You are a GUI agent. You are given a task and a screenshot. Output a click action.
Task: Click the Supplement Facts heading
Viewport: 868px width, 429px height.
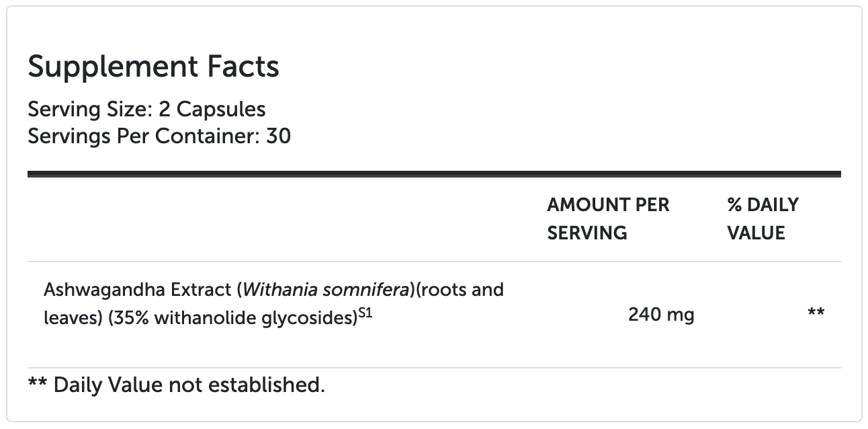pos(153,67)
